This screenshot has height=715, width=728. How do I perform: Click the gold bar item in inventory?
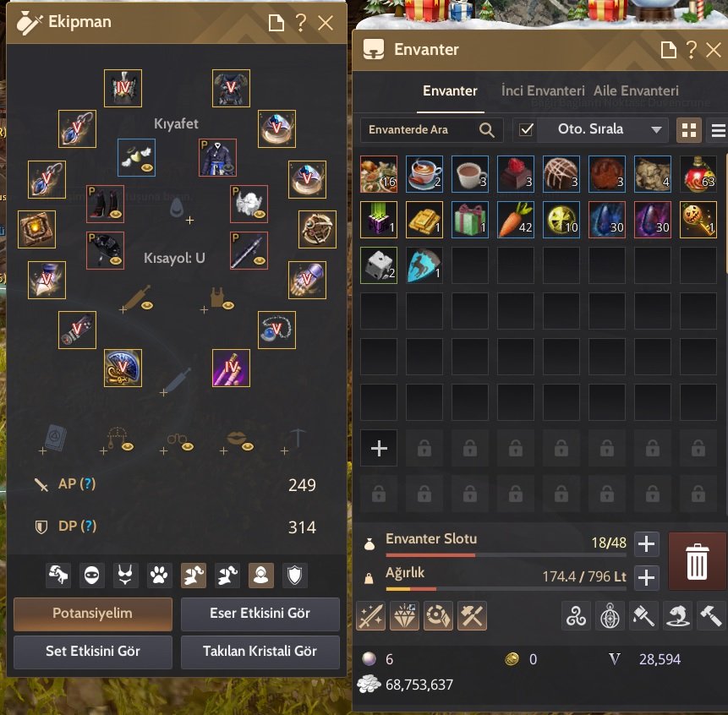424,220
